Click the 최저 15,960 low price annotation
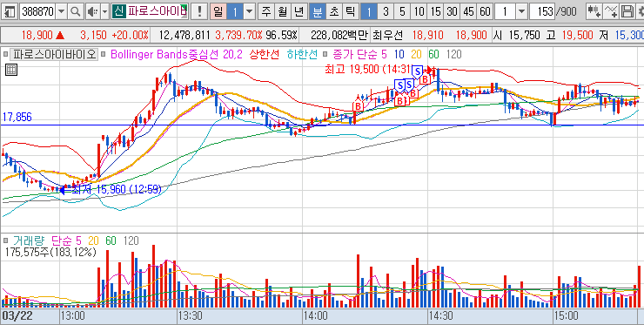Screen dimensions: 644x325 [117, 190]
